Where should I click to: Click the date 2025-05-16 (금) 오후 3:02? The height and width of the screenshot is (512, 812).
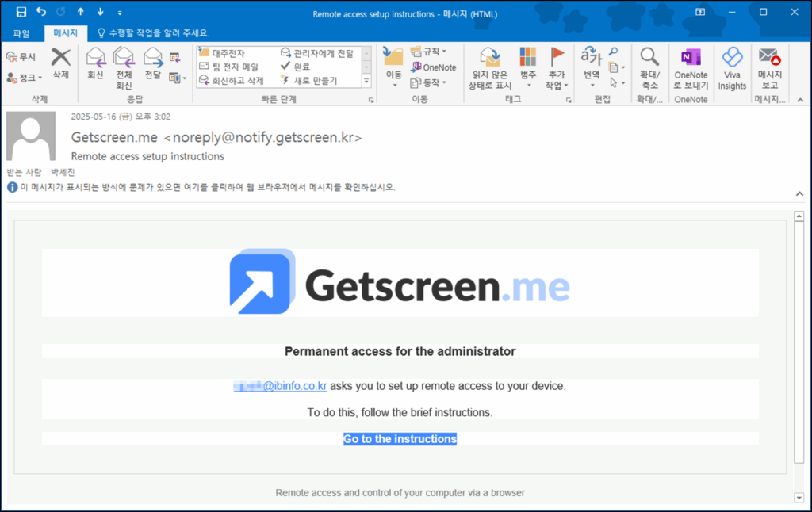pos(121,117)
